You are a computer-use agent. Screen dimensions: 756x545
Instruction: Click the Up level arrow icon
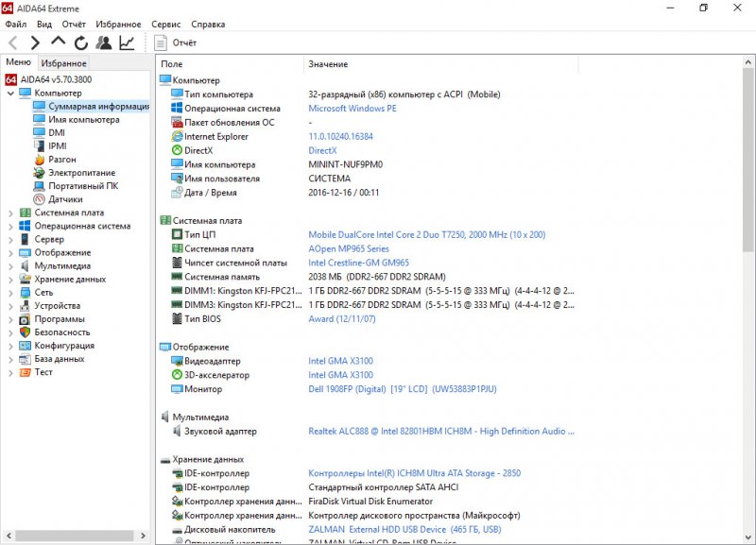coord(58,43)
